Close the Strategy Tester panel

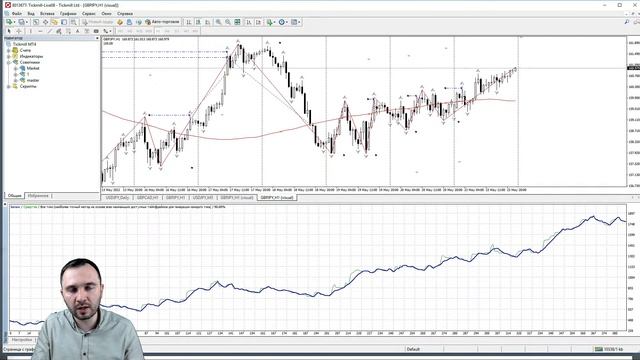[x=5, y=204]
